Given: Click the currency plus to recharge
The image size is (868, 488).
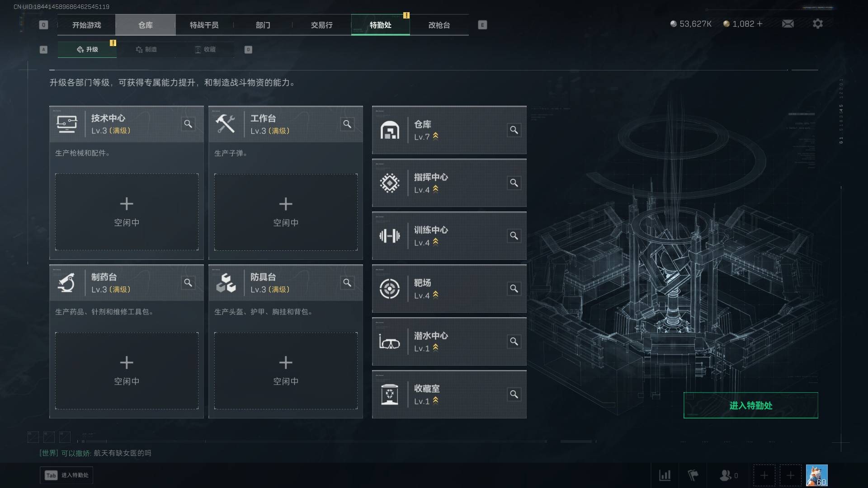Looking at the screenshot, I should pos(759,23).
